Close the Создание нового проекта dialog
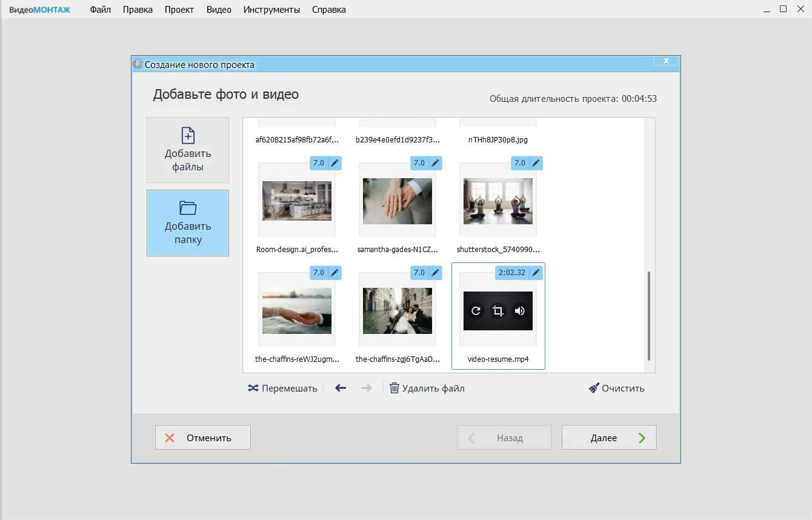Viewport: 812px width, 520px height. (x=666, y=61)
